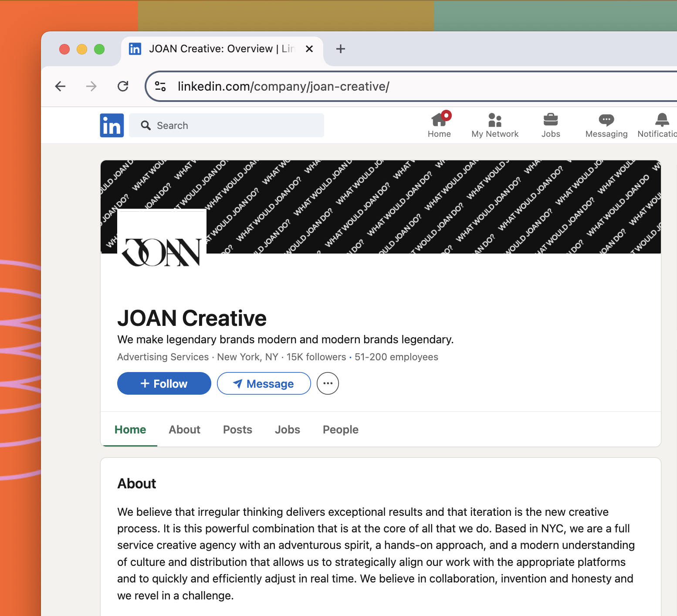Click the LinkedIn logo icon
677x616 pixels.
112,125
